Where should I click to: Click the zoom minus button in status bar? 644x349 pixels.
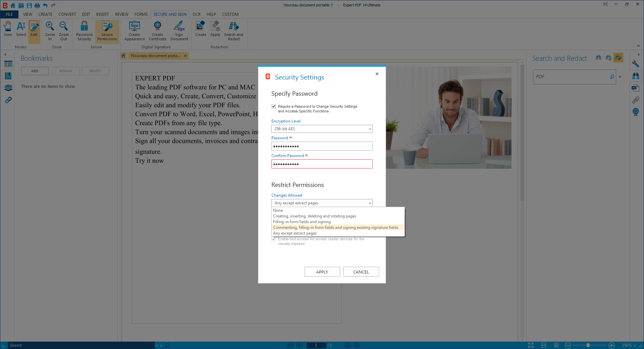coord(568,345)
